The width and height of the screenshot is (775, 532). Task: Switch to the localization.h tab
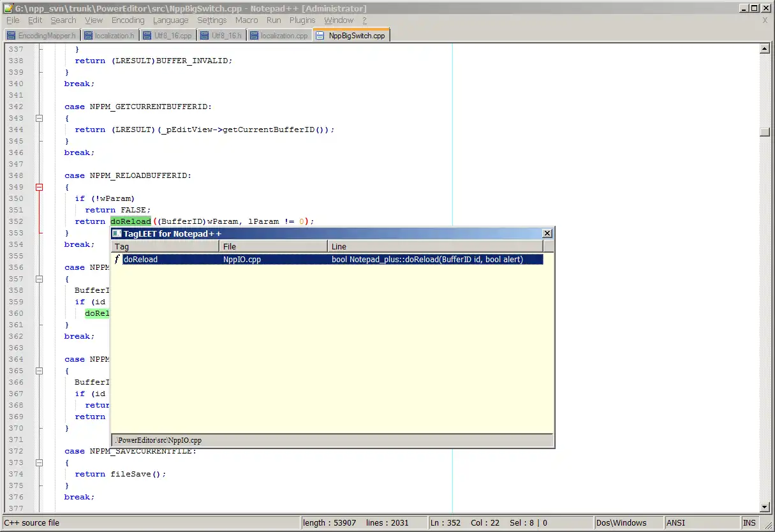tap(109, 35)
